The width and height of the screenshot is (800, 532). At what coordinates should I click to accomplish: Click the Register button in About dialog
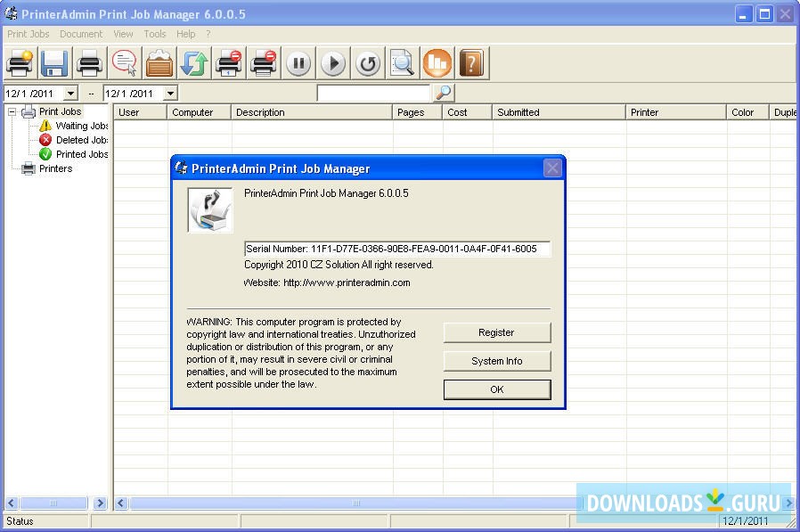coord(497,332)
